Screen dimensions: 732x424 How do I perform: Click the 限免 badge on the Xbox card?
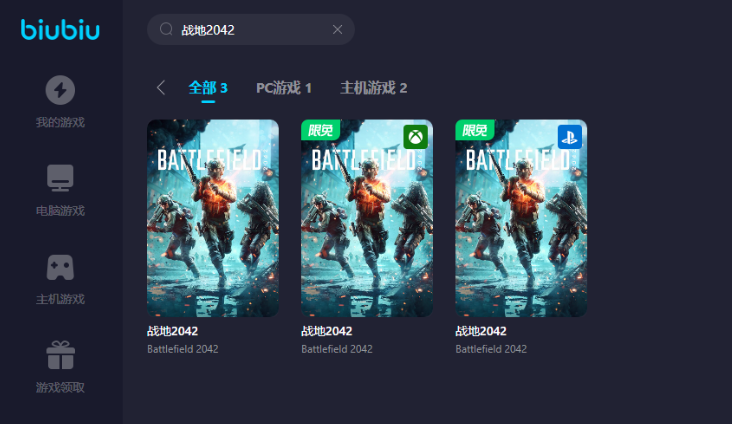point(320,130)
